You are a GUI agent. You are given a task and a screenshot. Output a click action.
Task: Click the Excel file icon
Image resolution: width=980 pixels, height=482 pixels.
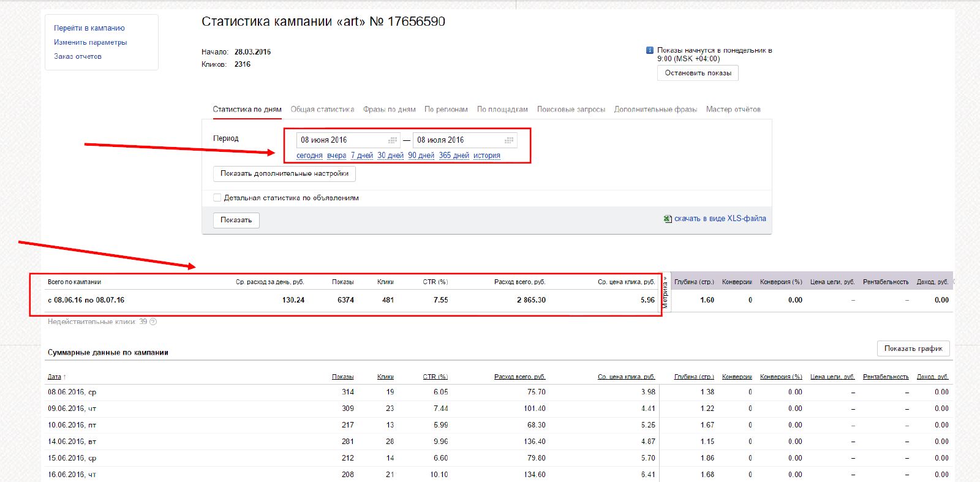click(x=668, y=219)
